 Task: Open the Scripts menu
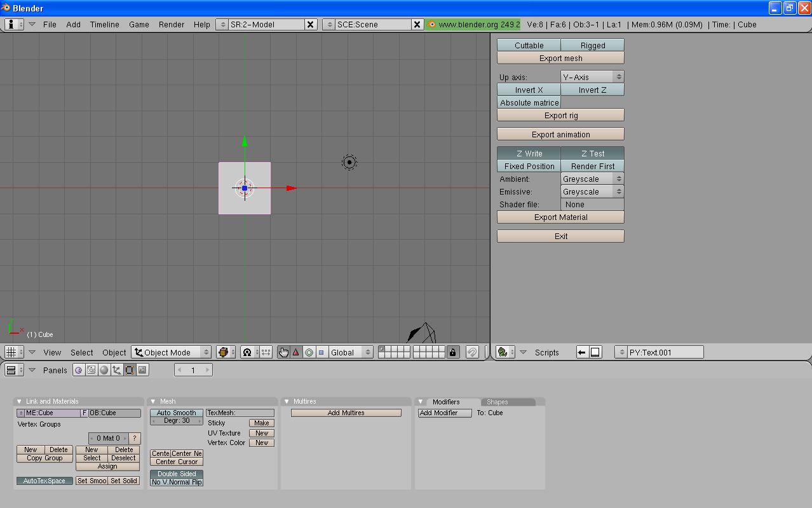tap(546, 352)
